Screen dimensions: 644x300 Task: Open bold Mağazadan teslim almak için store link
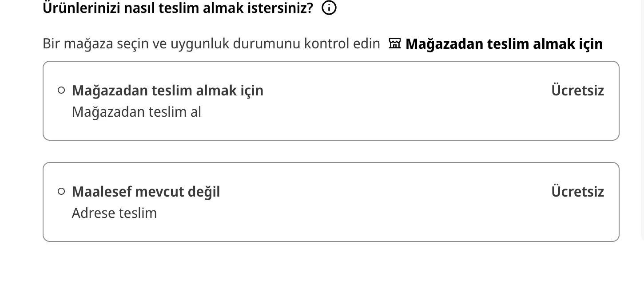click(x=504, y=44)
